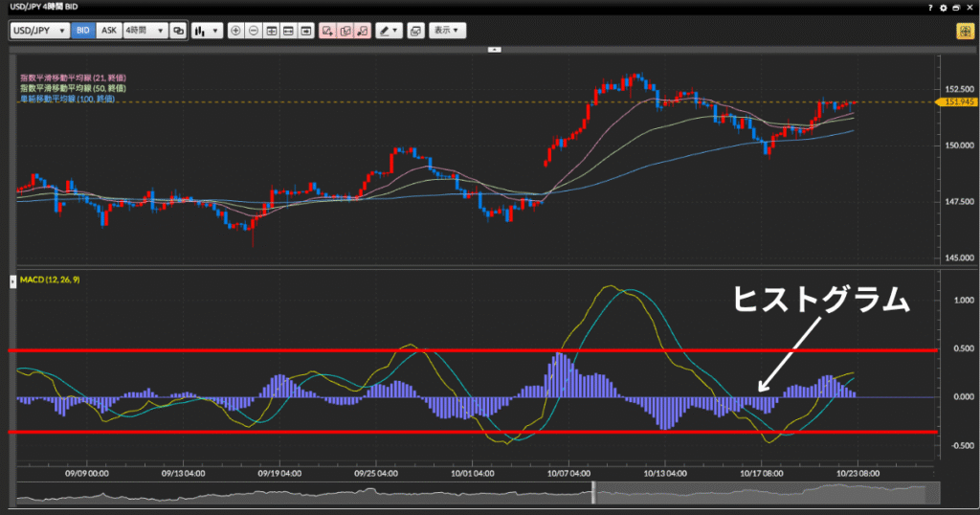Viewport: 980px width, 515px height.
Task: Open the candlestick chart type dropdown
Action: tap(206, 31)
